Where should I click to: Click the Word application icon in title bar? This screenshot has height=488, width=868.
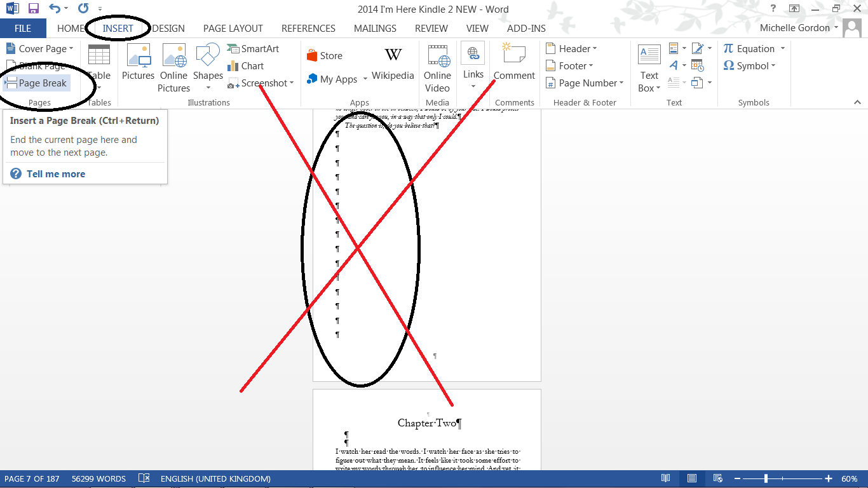[x=12, y=9]
